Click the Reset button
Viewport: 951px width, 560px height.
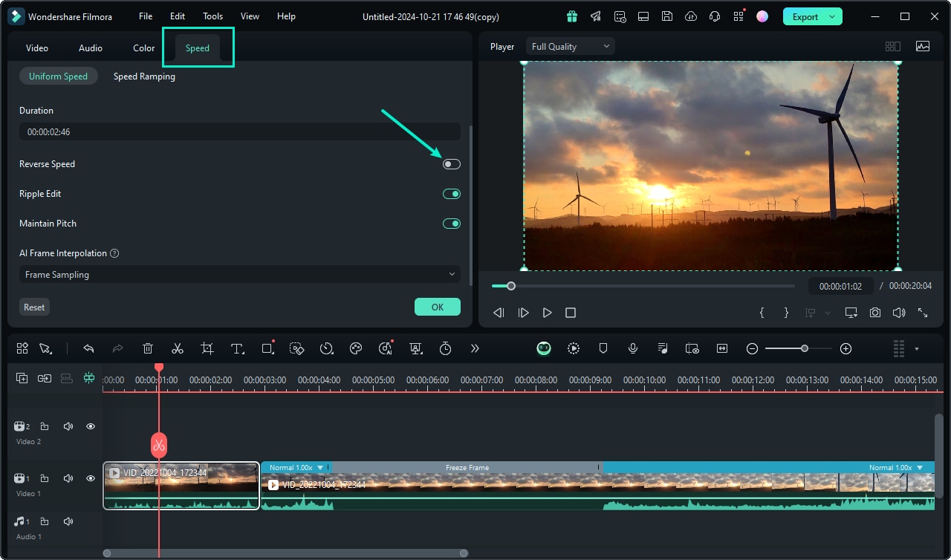[34, 307]
